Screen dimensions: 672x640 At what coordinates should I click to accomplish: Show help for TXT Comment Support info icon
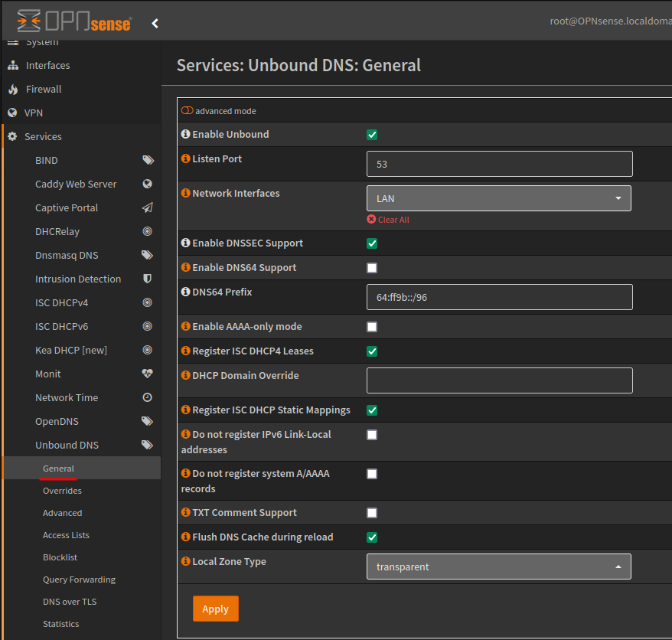coord(185,513)
